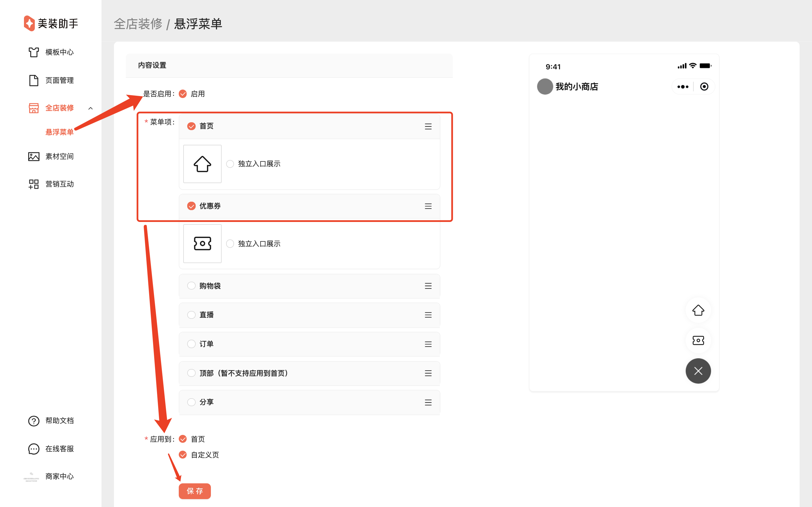Click the target icon in phone header
The width and height of the screenshot is (812, 507).
click(704, 87)
